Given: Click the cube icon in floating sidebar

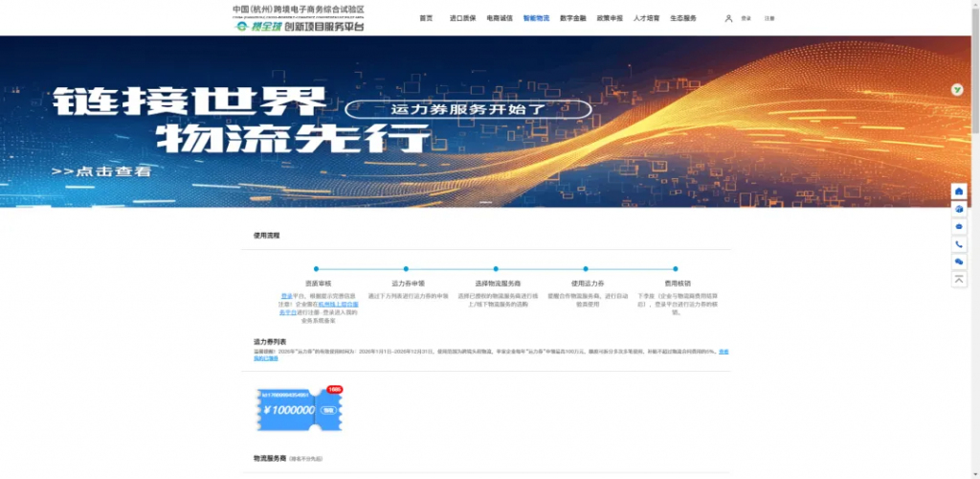Looking at the screenshot, I should tap(959, 209).
